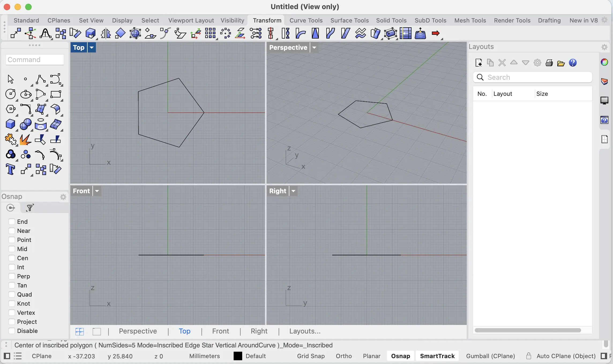Open the Top viewport dropdown
The image size is (613, 364).
(x=91, y=47)
